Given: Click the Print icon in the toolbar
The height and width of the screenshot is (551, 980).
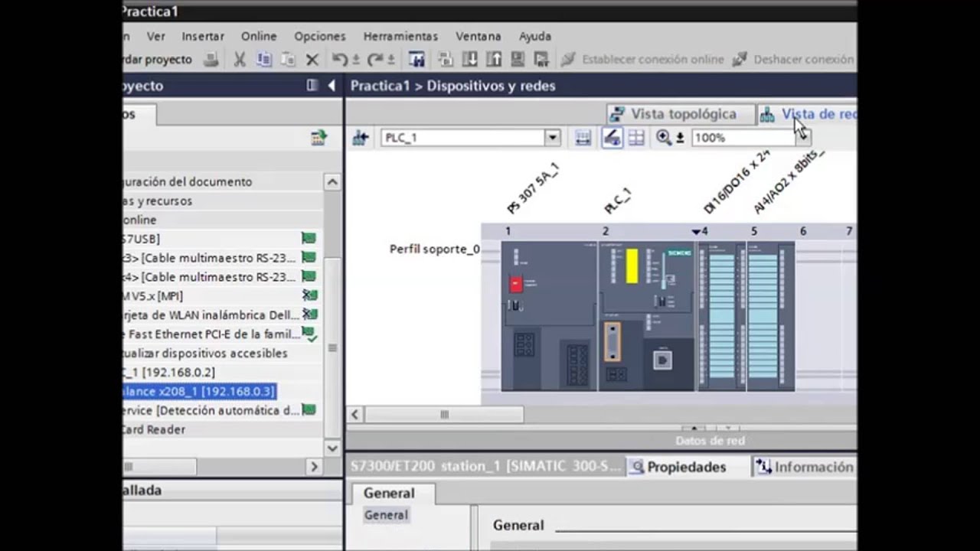Looking at the screenshot, I should [x=211, y=59].
